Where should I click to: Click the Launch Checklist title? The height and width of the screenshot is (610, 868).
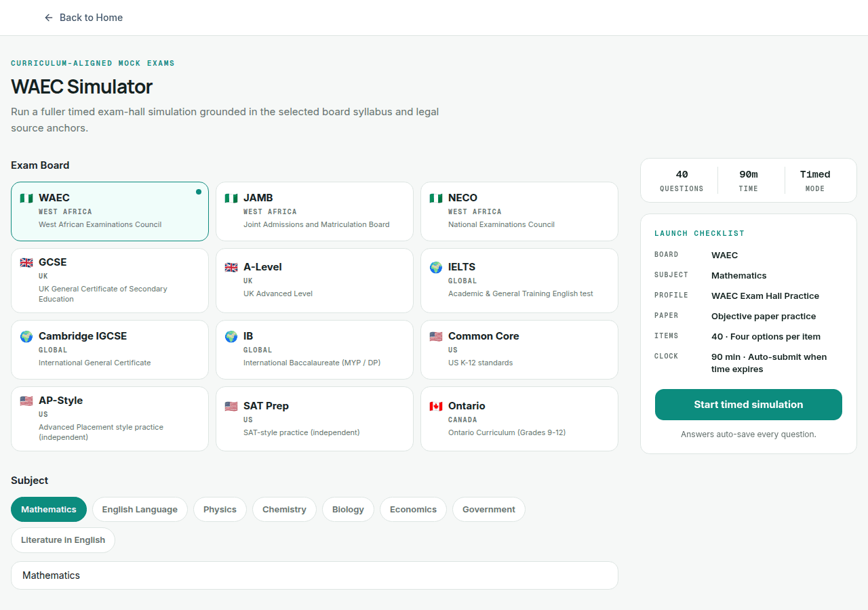[699, 233]
